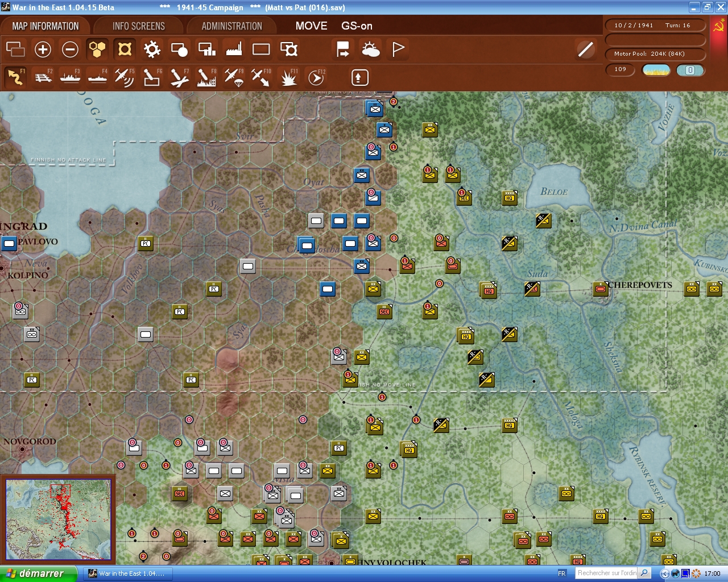The height and width of the screenshot is (582, 728).
Task: Show the factory locations icon
Action: click(x=234, y=49)
